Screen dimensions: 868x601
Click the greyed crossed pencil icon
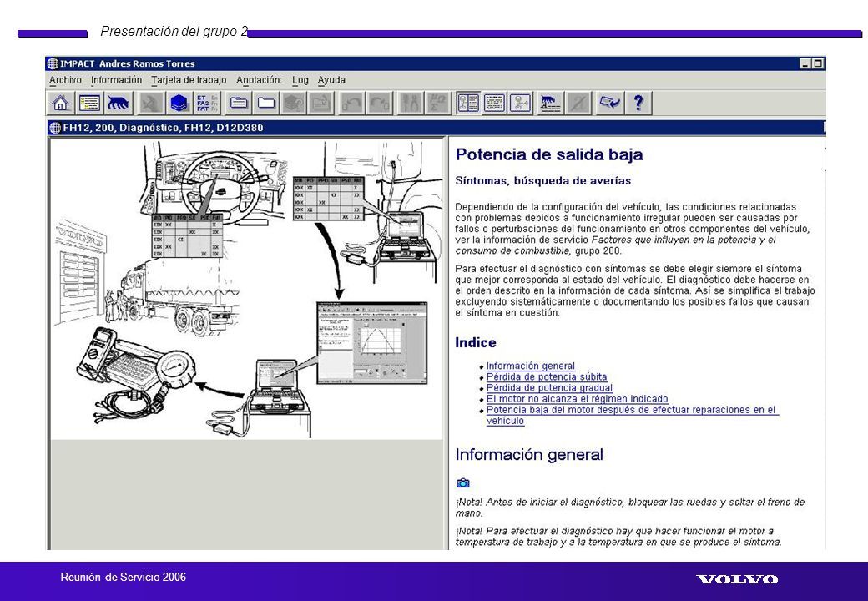pos(578,103)
